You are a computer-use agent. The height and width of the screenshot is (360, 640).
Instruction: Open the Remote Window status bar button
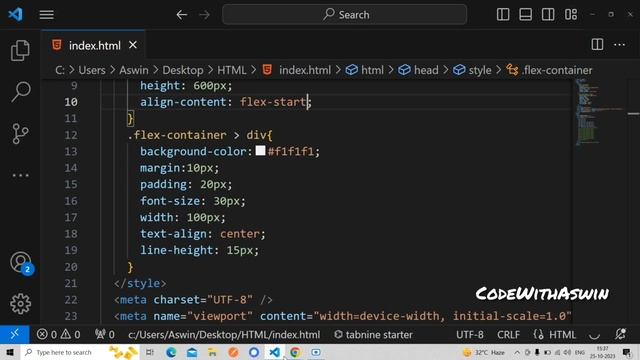click(x=15, y=335)
